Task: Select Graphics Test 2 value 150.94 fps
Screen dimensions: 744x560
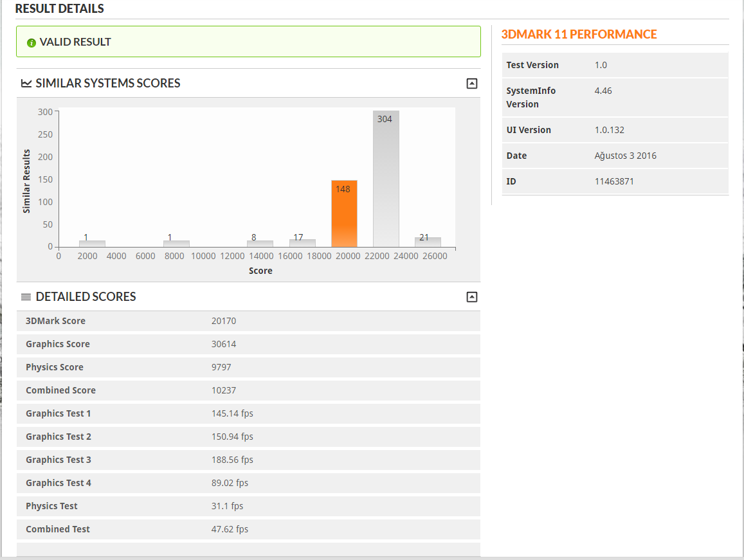Action: click(x=232, y=437)
